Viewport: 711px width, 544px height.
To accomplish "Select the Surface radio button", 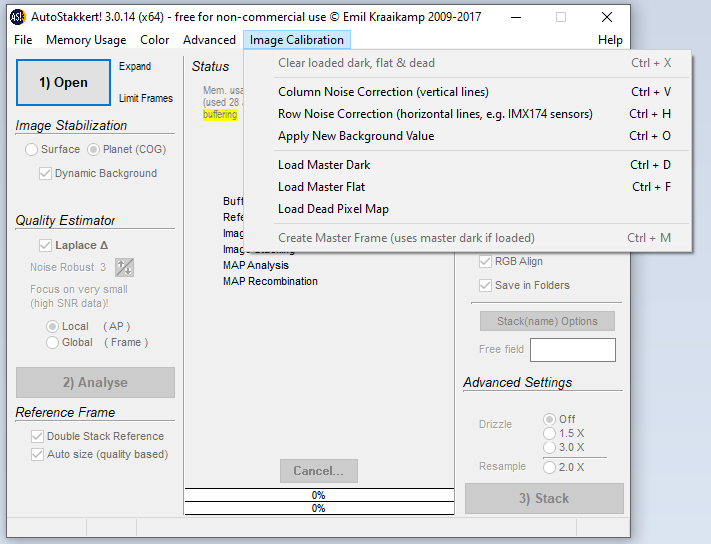I will click(x=31, y=150).
